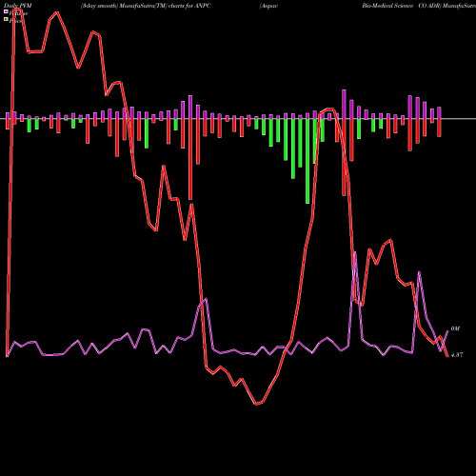
Task: Click the 'Volume' legend label
Action: 18,13
